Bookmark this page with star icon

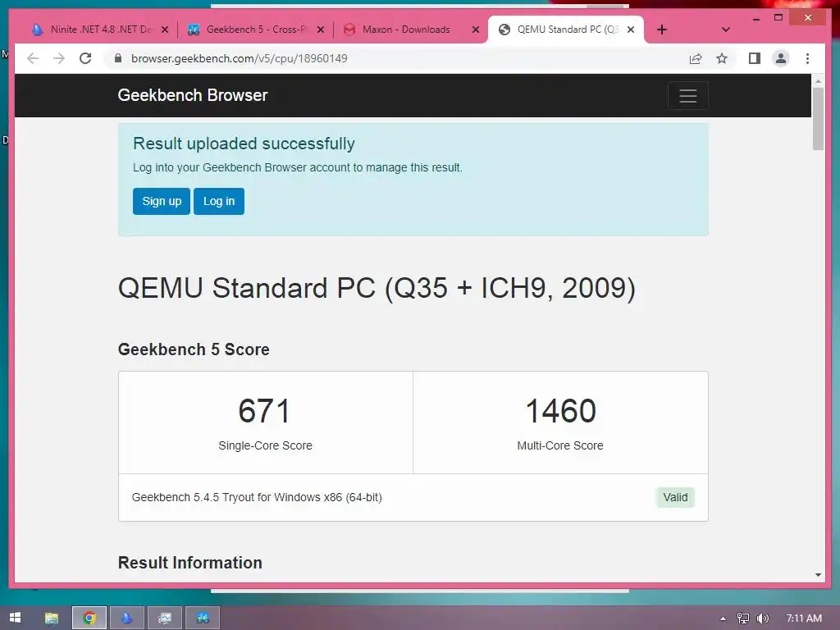(x=722, y=58)
